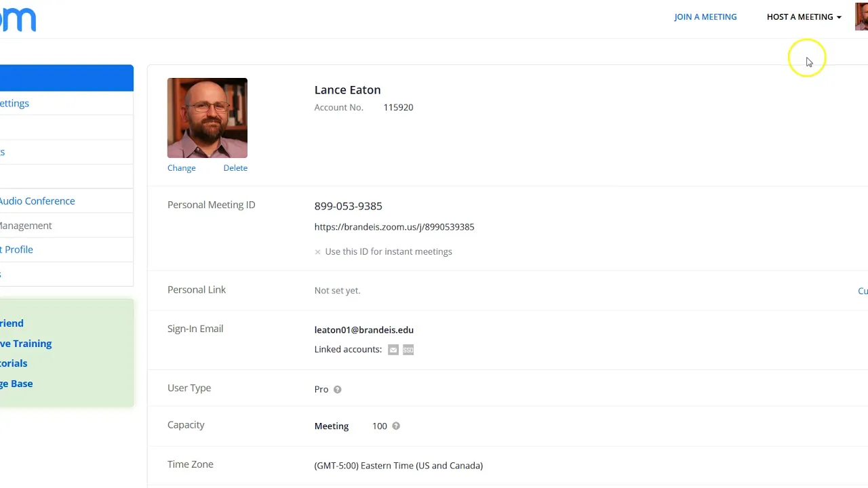Click the Account No. value 115920

click(398, 107)
